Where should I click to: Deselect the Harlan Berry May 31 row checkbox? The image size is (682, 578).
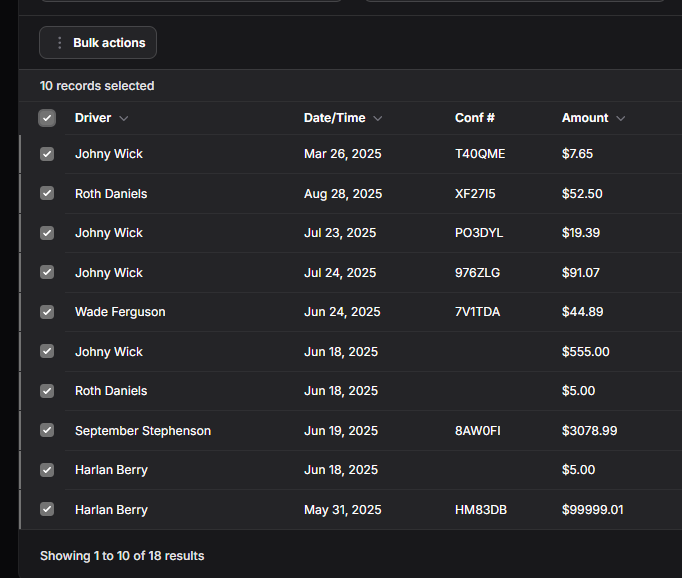(x=47, y=509)
